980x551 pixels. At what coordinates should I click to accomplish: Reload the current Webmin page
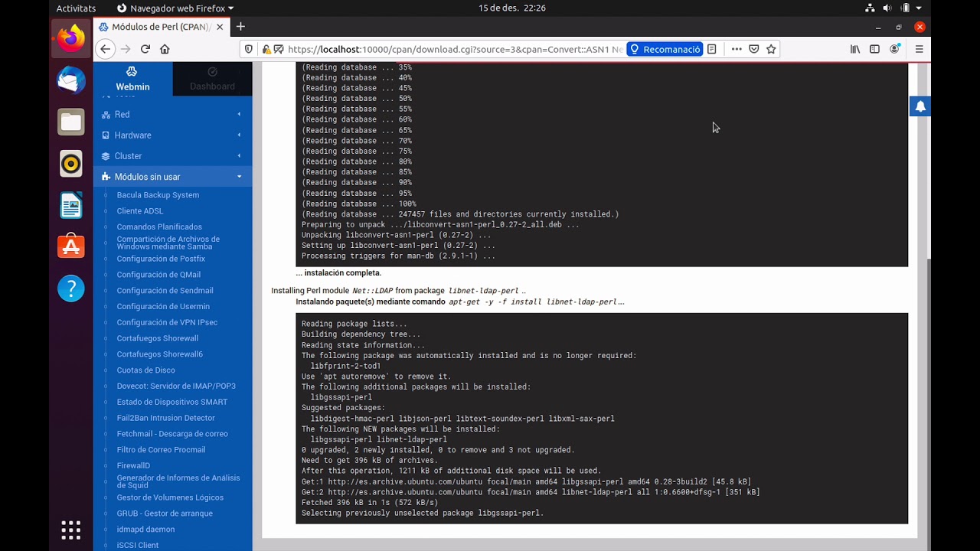145,49
